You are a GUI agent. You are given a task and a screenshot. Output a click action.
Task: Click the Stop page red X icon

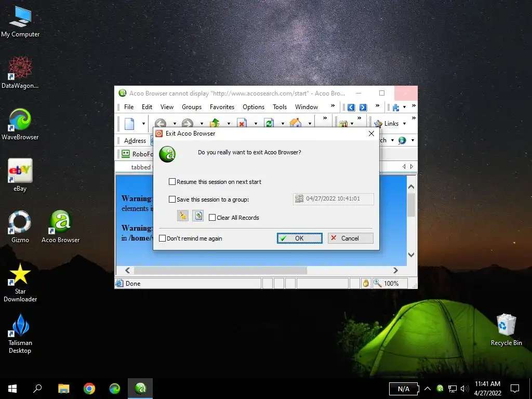pos(242,123)
